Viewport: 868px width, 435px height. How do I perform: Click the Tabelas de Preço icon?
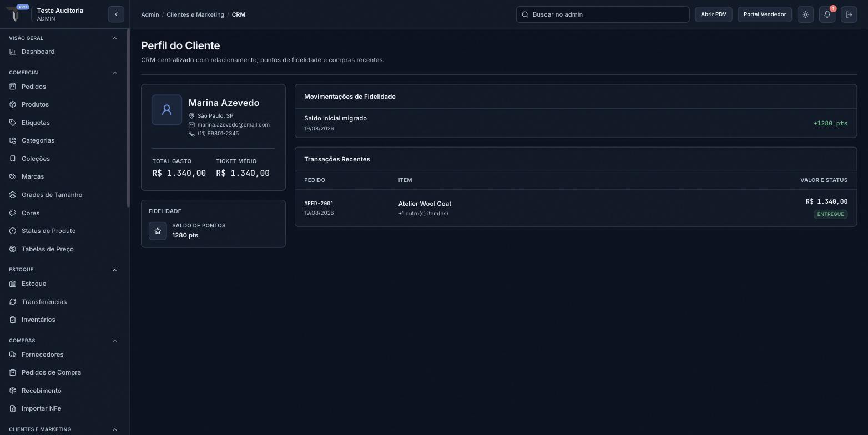(x=13, y=249)
